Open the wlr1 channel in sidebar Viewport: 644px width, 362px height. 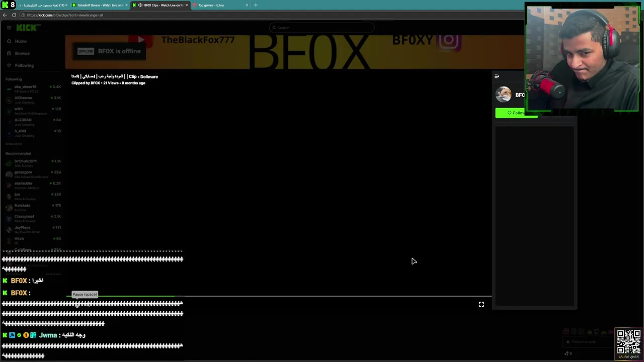coord(33,111)
